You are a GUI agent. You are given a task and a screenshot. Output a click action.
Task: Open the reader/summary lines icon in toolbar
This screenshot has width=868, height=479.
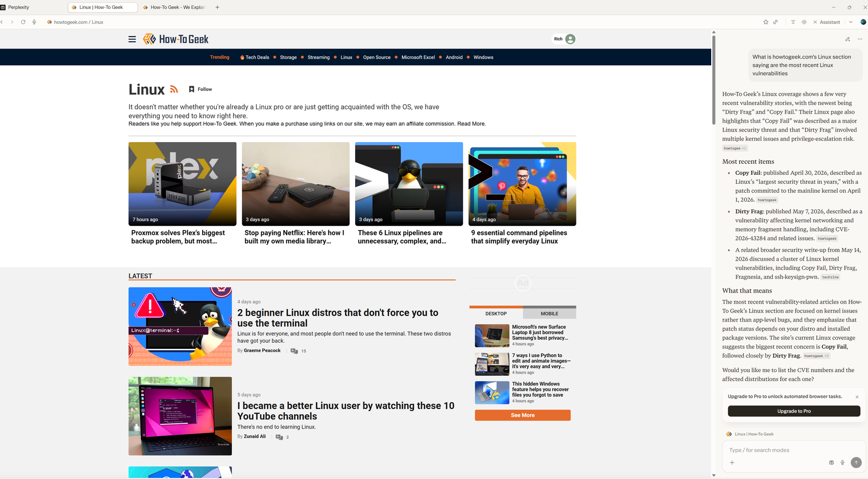793,22
